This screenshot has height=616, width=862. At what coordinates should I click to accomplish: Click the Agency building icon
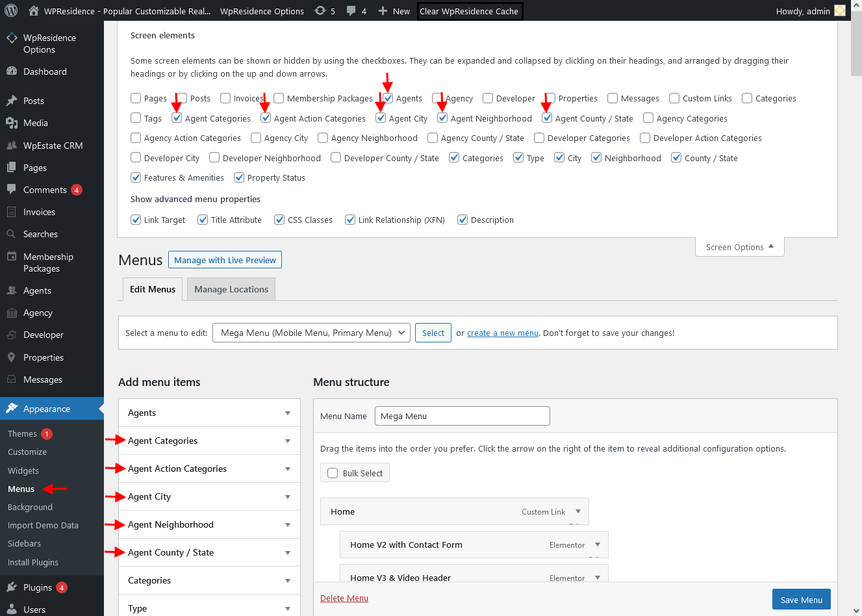tap(12, 313)
